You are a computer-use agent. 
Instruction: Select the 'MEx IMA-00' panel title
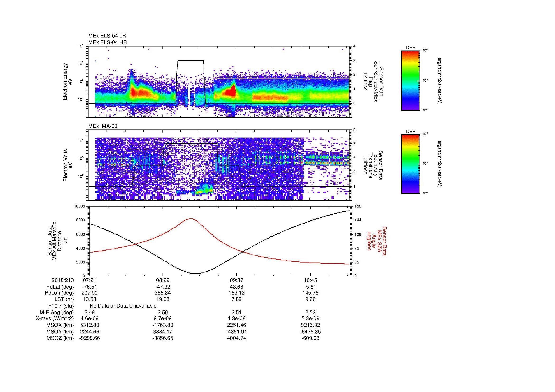(x=103, y=126)
